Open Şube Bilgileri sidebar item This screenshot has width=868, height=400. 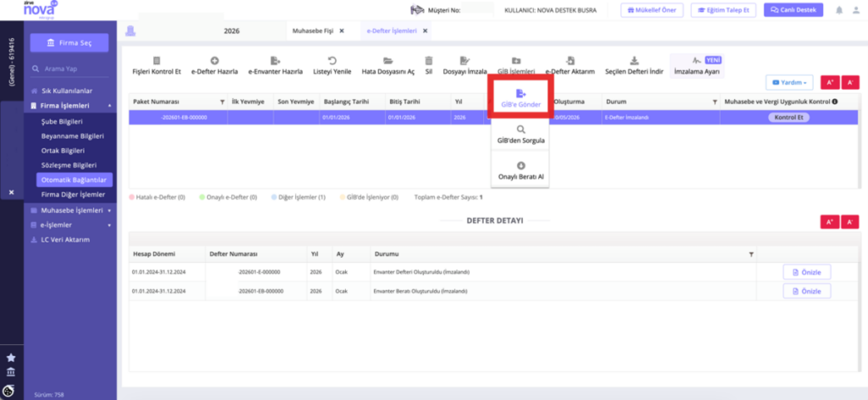(x=61, y=121)
